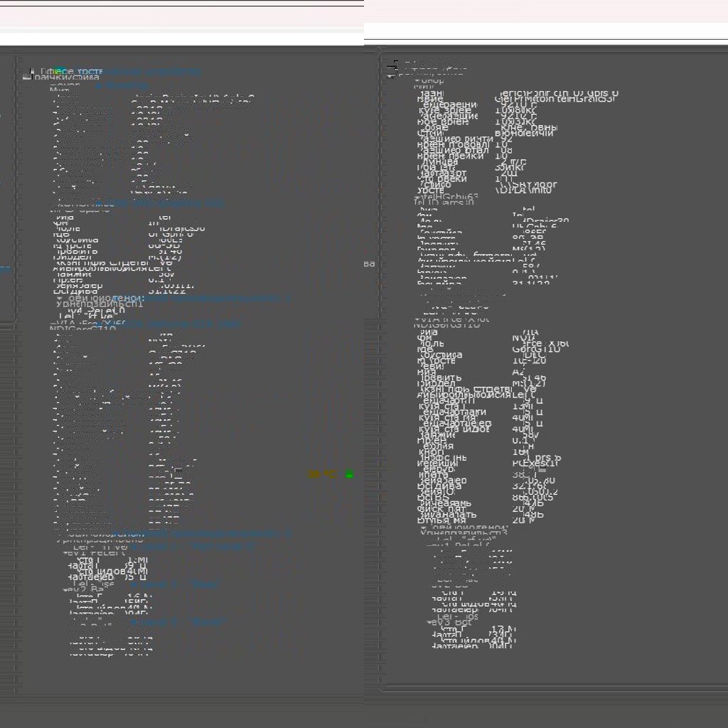This screenshot has width=728, height=728.
Task: Click the small chip icon in NVIDIA values
Action: coord(179,470)
